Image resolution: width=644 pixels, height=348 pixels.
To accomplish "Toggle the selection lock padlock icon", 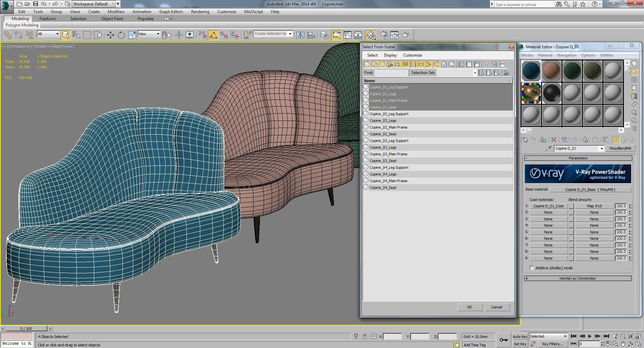I will click(x=365, y=337).
